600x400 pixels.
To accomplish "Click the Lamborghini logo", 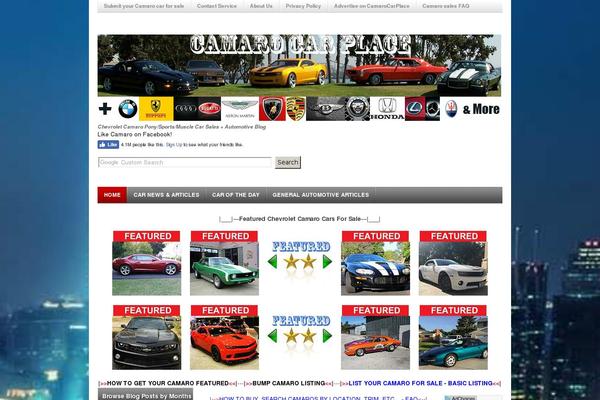I will (272, 109).
